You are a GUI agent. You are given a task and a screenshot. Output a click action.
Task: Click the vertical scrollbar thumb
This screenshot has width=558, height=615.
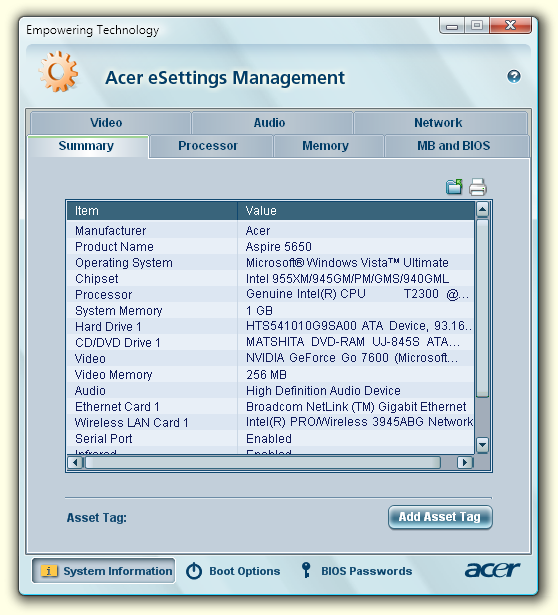pyautogui.click(x=482, y=308)
